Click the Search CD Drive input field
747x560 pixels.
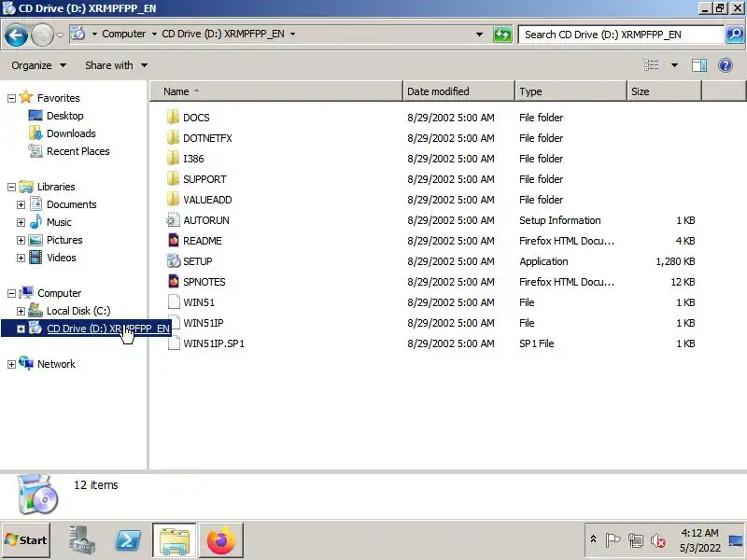point(621,35)
